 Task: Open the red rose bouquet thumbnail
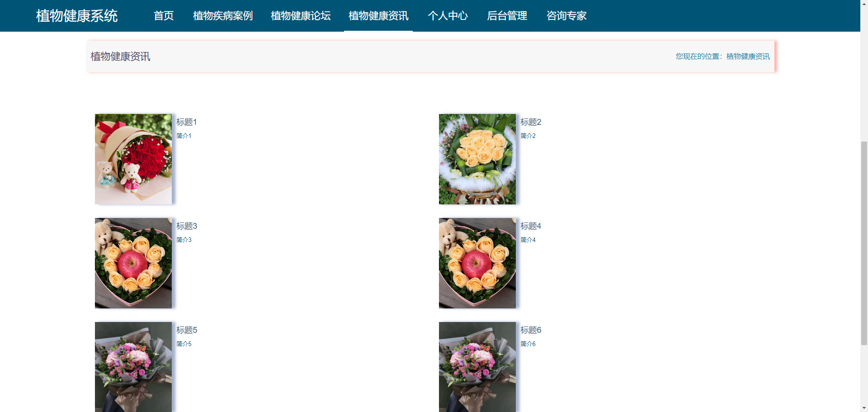133,159
